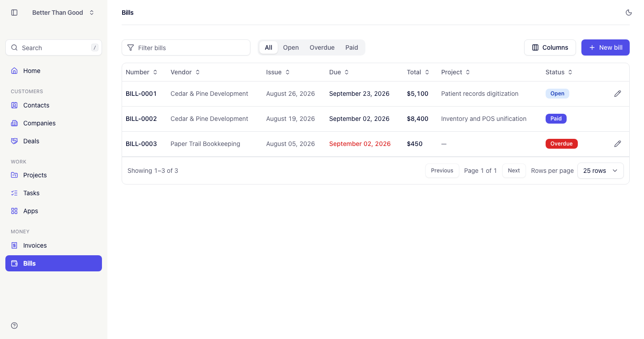The height and width of the screenshot is (339, 644).
Task: Open Companies in sidebar
Action: pyautogui.click(x=54, y=123)
